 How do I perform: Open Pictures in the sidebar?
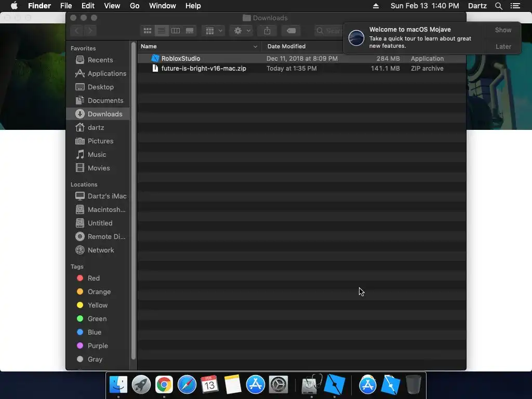(98, 141)
